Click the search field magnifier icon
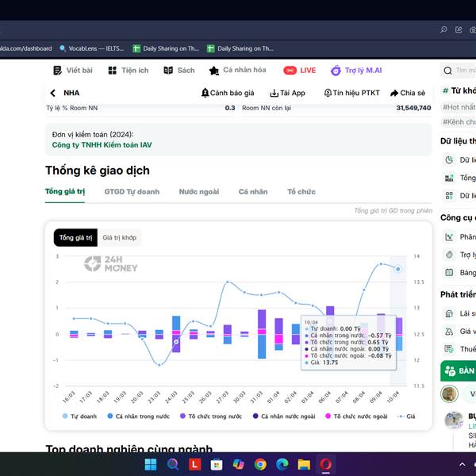 click(447, 71)
